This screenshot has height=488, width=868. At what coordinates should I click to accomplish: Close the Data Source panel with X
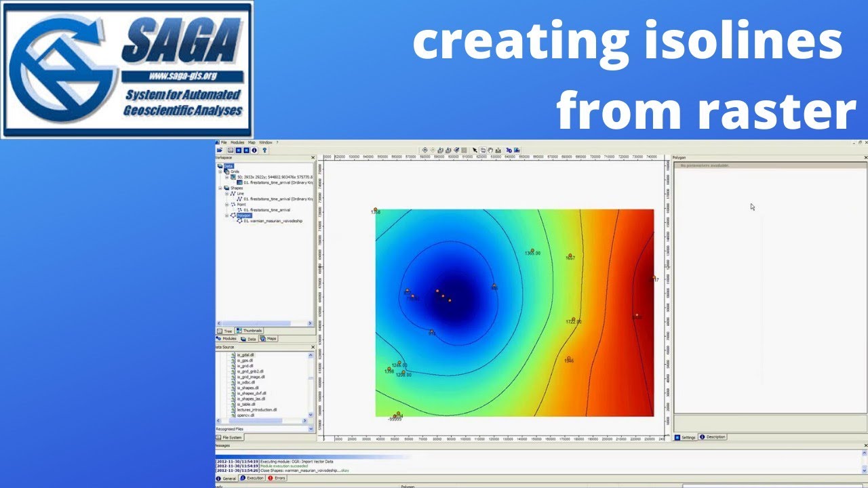pos(313,347)
